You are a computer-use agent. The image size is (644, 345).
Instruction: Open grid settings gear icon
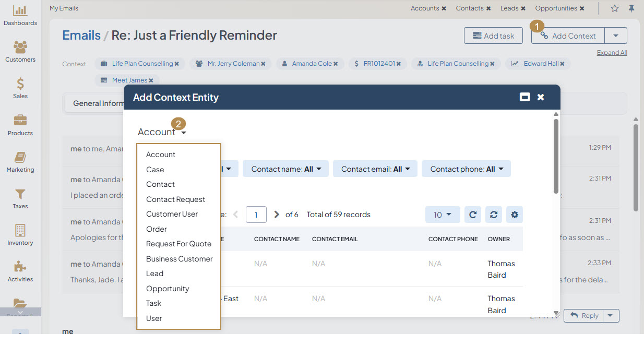click(515, 215)
